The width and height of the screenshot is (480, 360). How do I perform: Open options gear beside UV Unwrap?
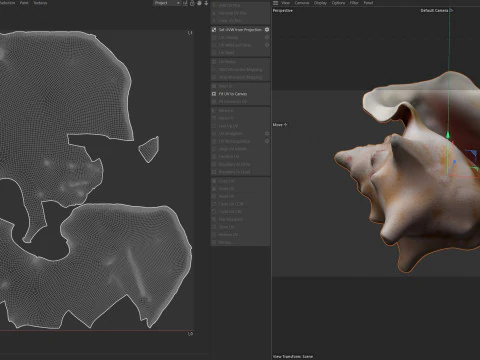click(267, 37)
